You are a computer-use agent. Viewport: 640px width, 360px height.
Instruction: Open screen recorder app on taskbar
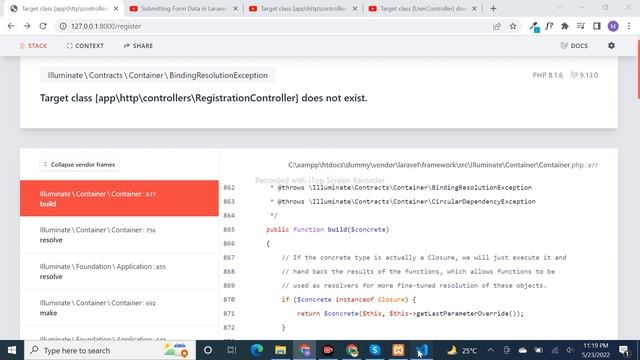pos(328,350)
